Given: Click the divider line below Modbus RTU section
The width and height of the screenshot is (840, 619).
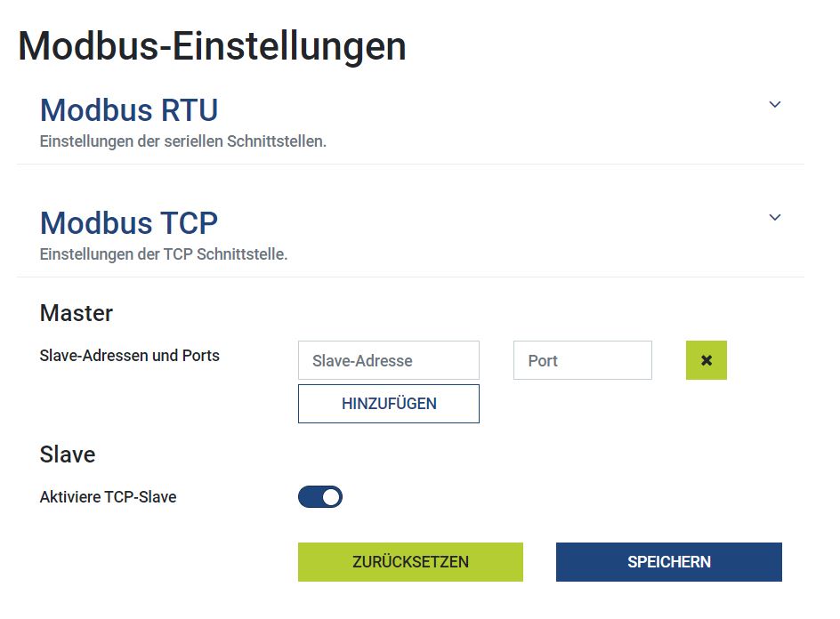Looking at the screenshot, I should coord(409,164).
